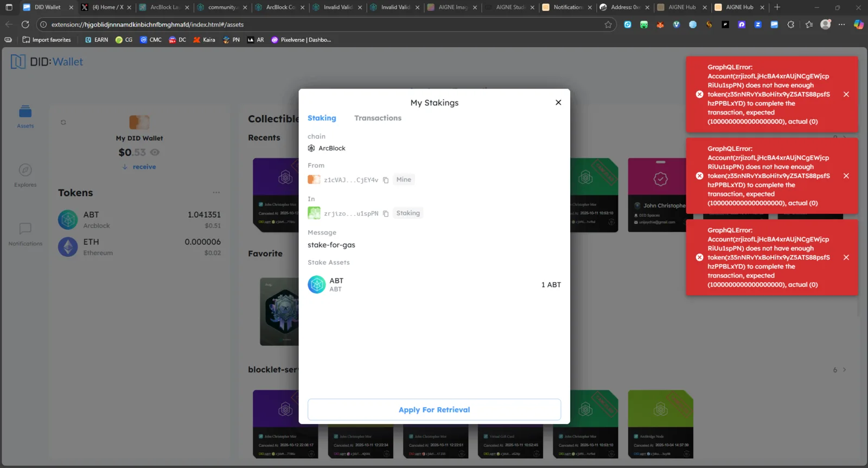
Task: Open the blue V extension icon
Action: [x=676, y=24]
